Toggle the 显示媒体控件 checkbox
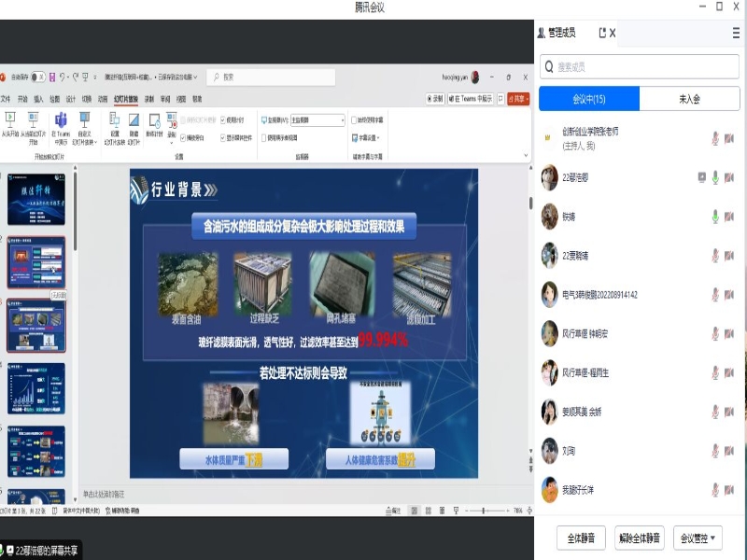747x560 pixels. click(x=224, y=137)
